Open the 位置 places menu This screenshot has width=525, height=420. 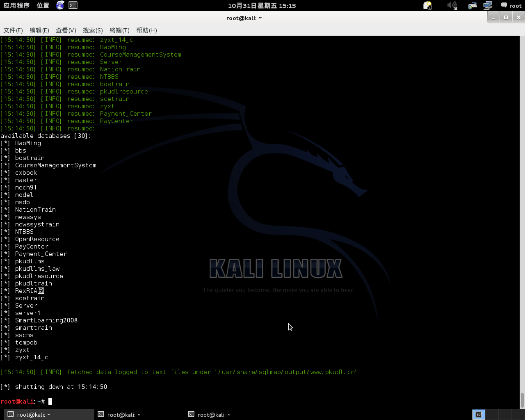(43, 5)
